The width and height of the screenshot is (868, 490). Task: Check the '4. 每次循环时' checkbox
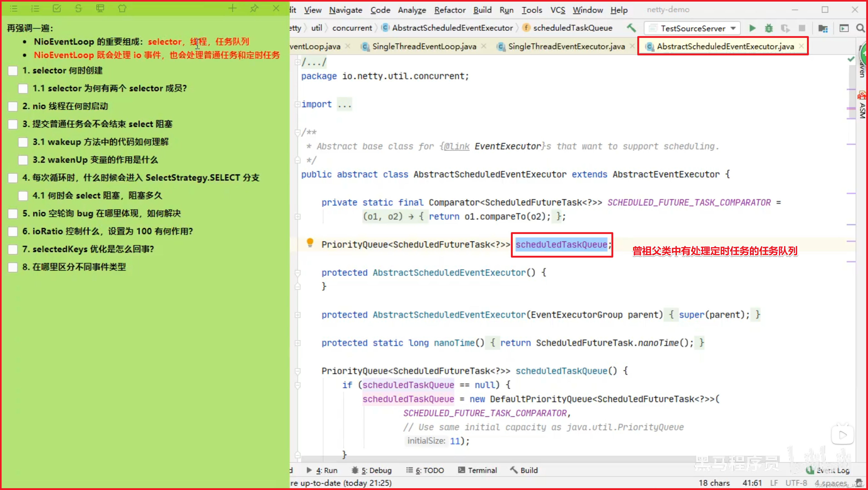point(13,178)
